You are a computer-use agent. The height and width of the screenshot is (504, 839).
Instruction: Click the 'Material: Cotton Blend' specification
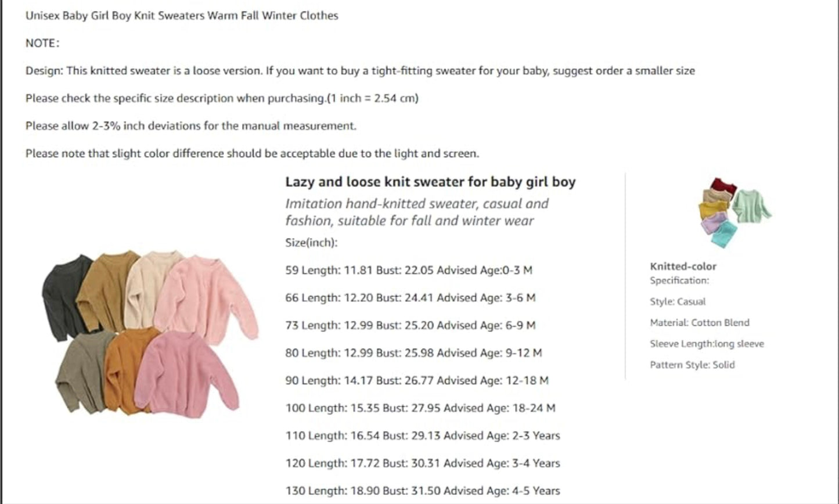tap(699, 323)
